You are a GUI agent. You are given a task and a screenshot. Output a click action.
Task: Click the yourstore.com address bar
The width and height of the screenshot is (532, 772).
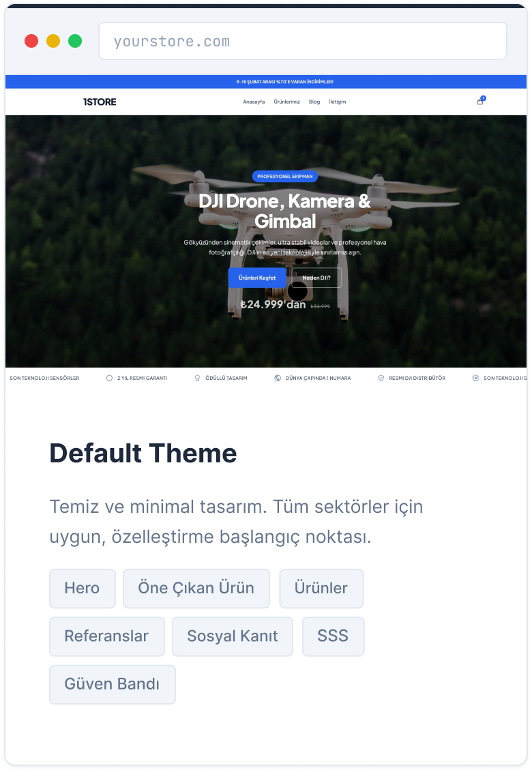tap(303, 41)
